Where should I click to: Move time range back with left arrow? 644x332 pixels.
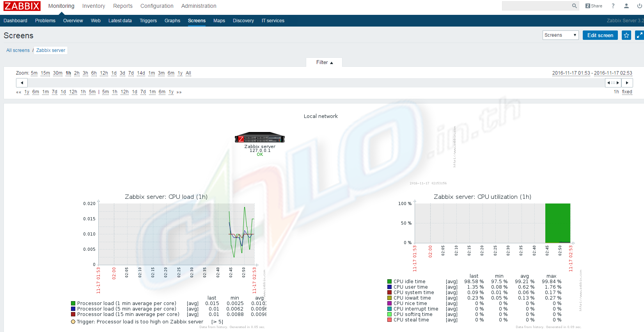[x=22, y=83]
